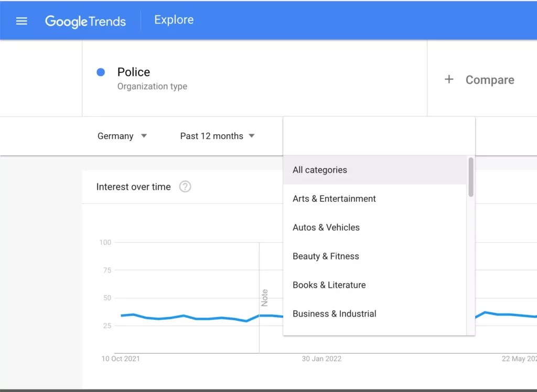The image size is (537, 392).
Task: Select Business & Industrial category
Action: pyautogui.click(x=334, y=313)
